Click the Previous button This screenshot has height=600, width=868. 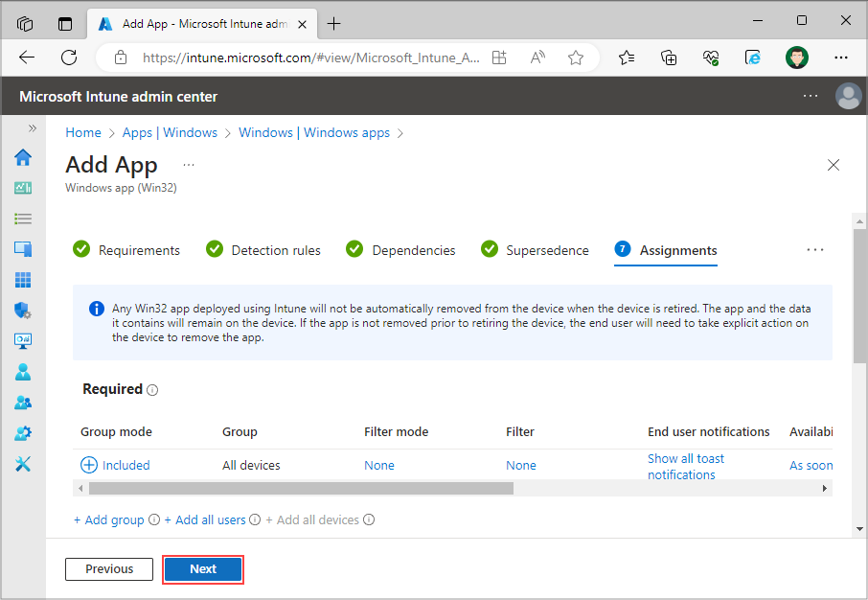click(x=109, y=569)
